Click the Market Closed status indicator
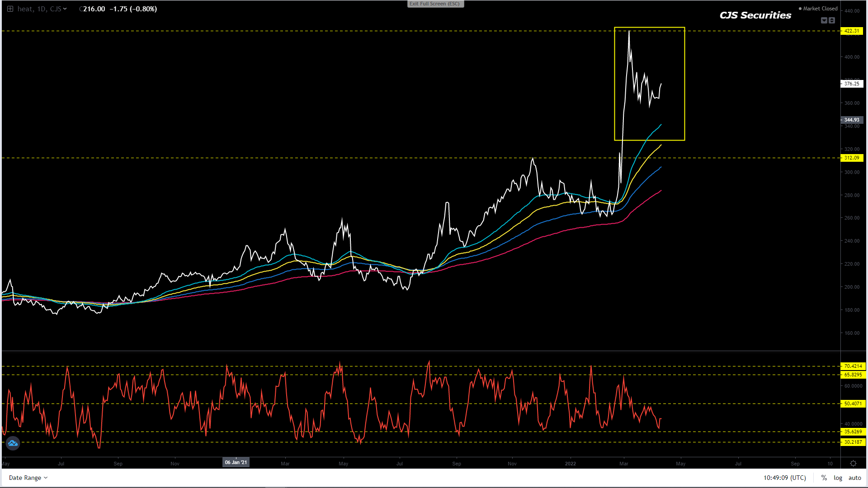Viewport: 868px width, 488px height. pyautogui.click(x=818, y=9)
